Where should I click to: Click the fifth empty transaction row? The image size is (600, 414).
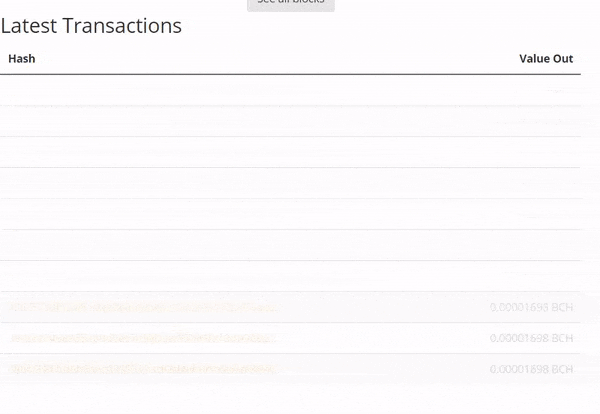[x=290, y=214]
